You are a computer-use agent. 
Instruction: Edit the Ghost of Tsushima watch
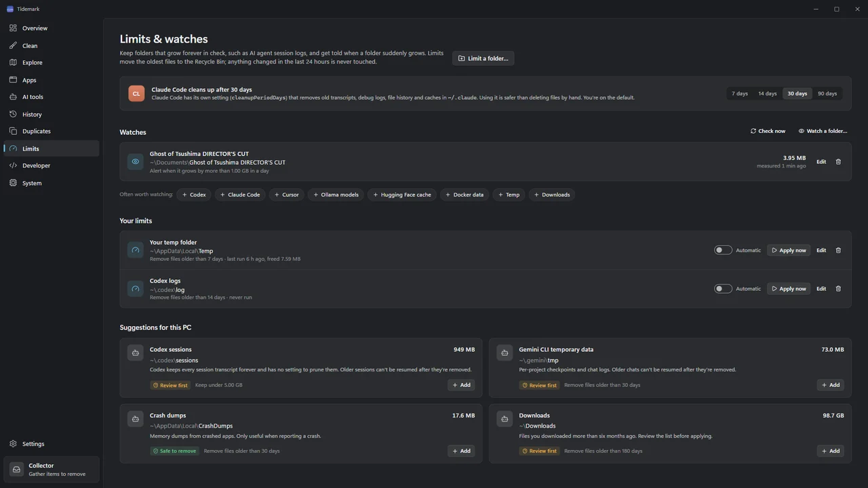click(x=821, y=162)
